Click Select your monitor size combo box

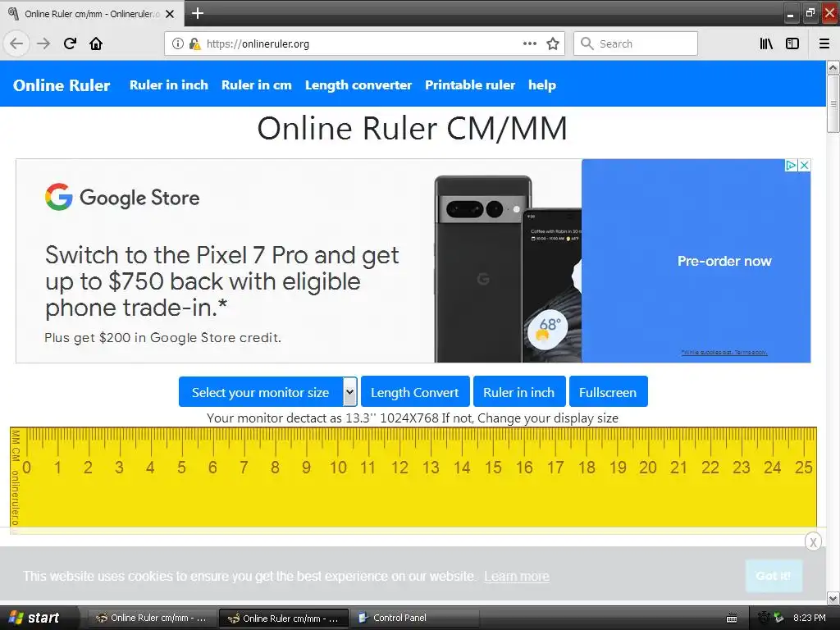(268, 391)
